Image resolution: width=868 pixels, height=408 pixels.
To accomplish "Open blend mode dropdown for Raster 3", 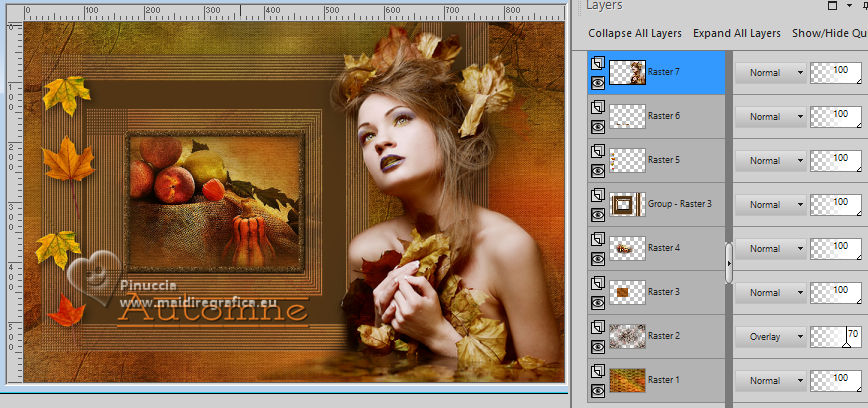I will pos(771,292).
